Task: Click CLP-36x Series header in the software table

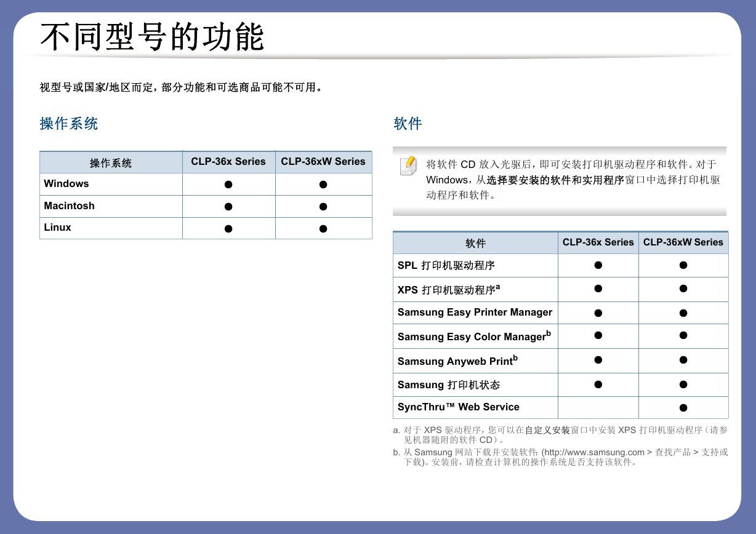Action: coord(598,242)
